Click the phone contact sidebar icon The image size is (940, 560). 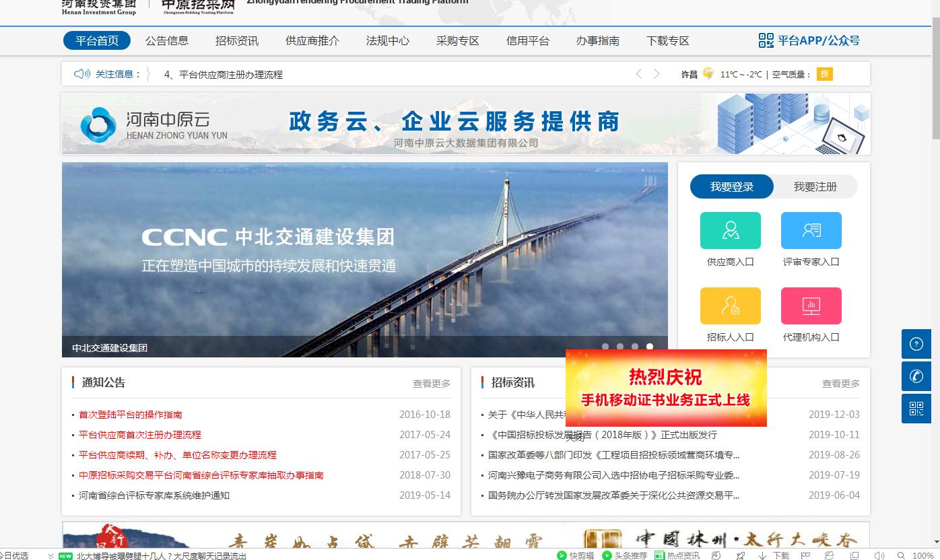click(916, 376)
